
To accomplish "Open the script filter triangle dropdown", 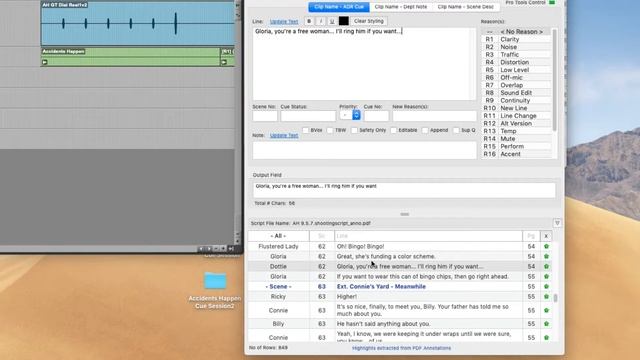I will (x=557, y=223).
